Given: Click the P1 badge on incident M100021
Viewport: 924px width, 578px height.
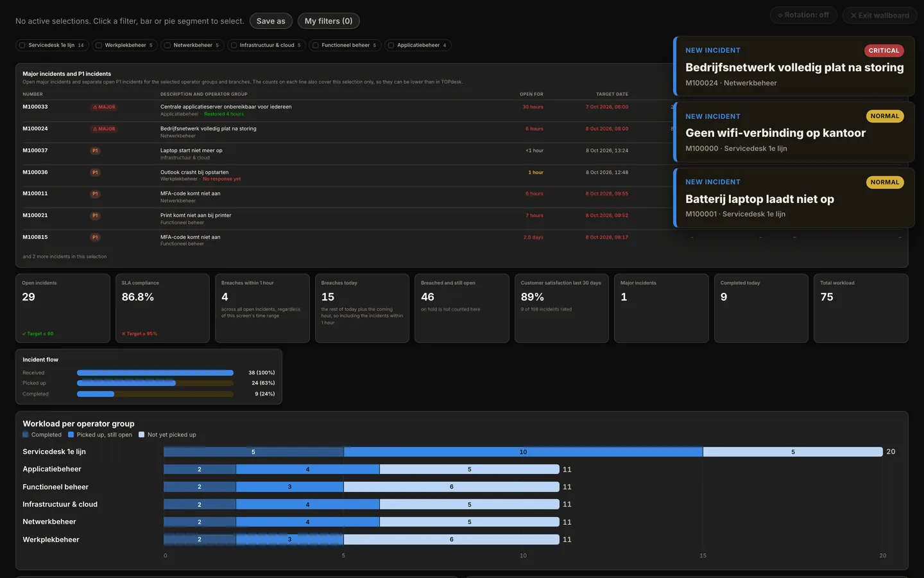Looking at the screenshot, I should click(95, 216).
